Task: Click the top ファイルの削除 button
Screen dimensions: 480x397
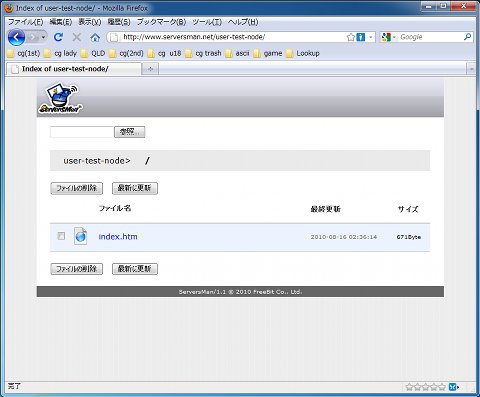Action: point(77,188)
